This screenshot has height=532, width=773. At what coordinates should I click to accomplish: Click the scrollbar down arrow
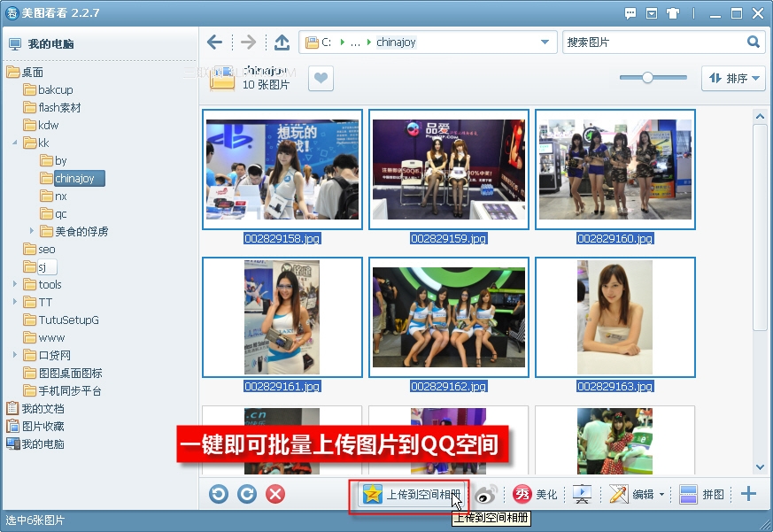tap(760, 466)
